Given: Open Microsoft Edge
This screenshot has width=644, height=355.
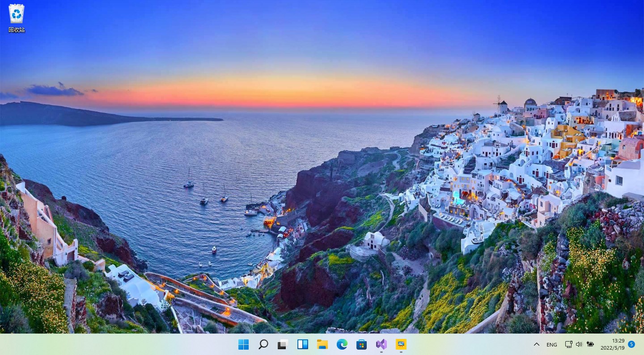Looking at the screenshot, I should [342, 344].
